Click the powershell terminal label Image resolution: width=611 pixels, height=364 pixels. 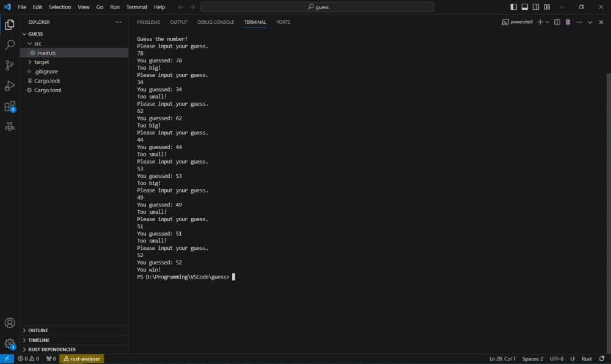click(x=517, y=22)
